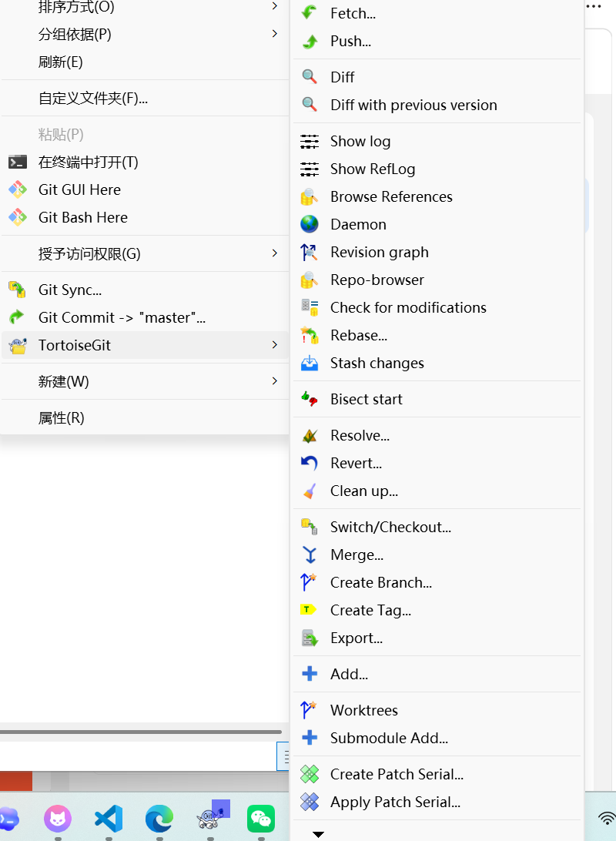616x841 pixels.
Task: Click the Stash changes inbox icon
Action: (310, 363)
